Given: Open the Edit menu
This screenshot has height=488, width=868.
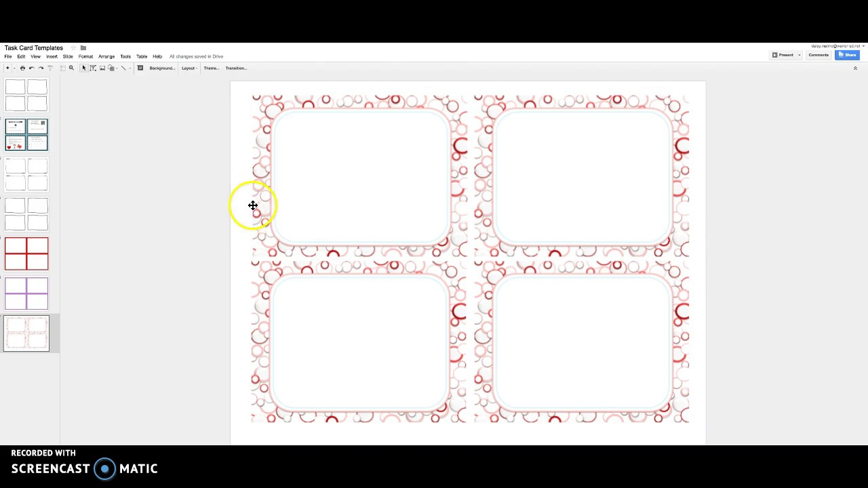Looking at the screenshot, I should [x=21, y=56].
